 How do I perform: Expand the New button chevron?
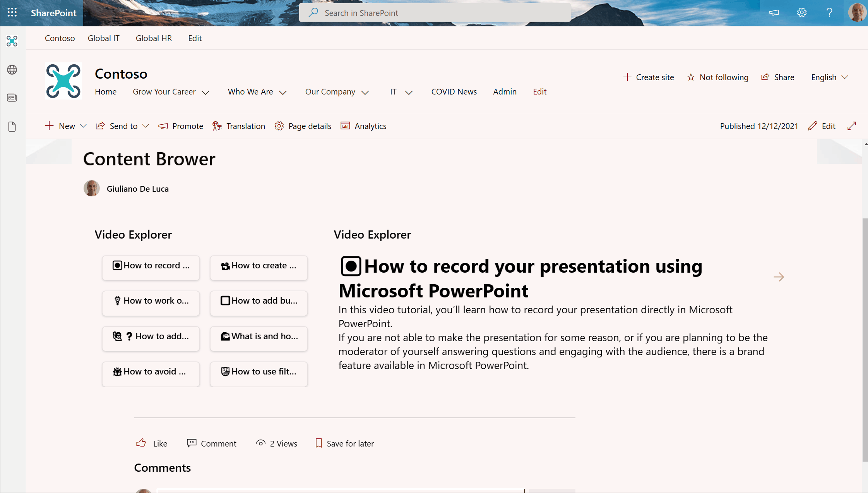83,126
